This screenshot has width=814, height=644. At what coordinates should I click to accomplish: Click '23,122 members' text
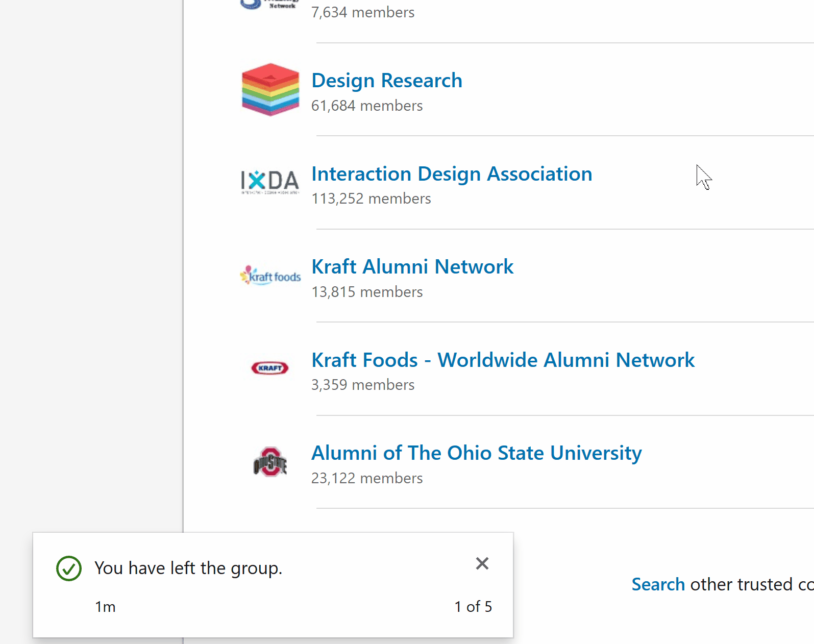(367, 478)
